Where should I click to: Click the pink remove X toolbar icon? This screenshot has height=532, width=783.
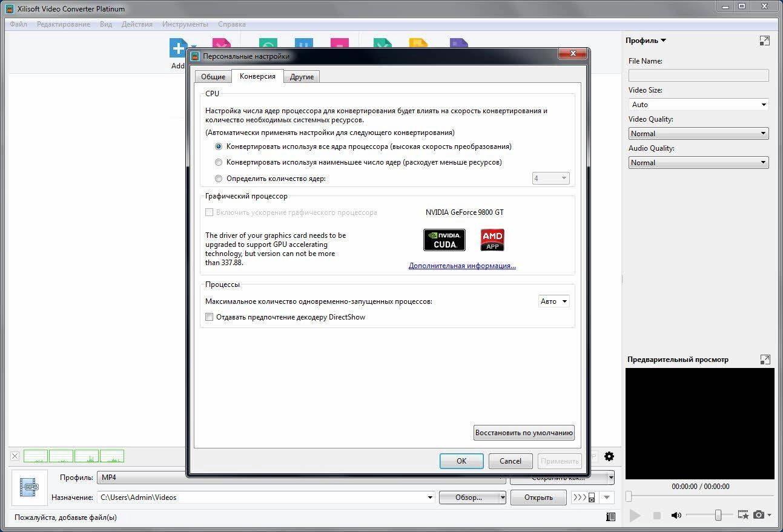pos(221,44)
